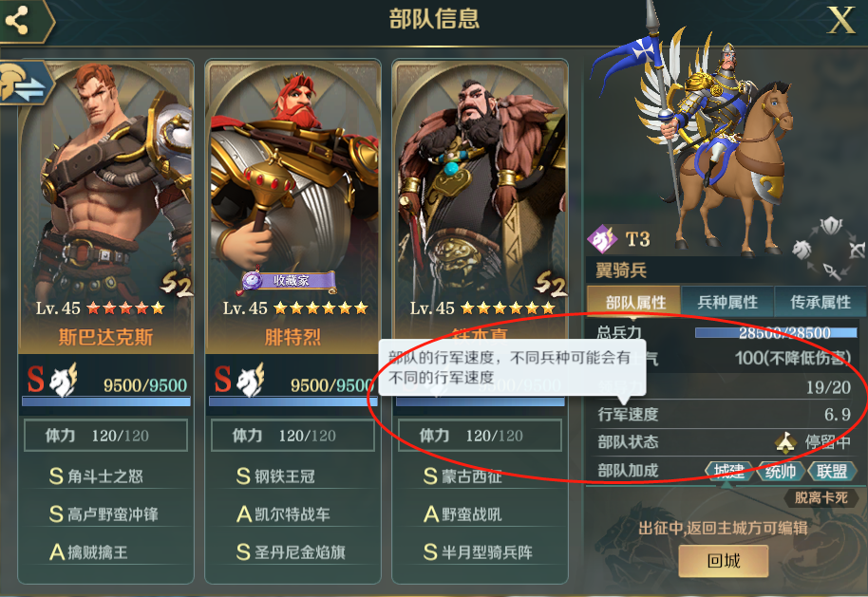This screenshot has height=597, width=868.
Task: Click Spartacus's cavalry type icon
Action: click(x=63, y=380)
